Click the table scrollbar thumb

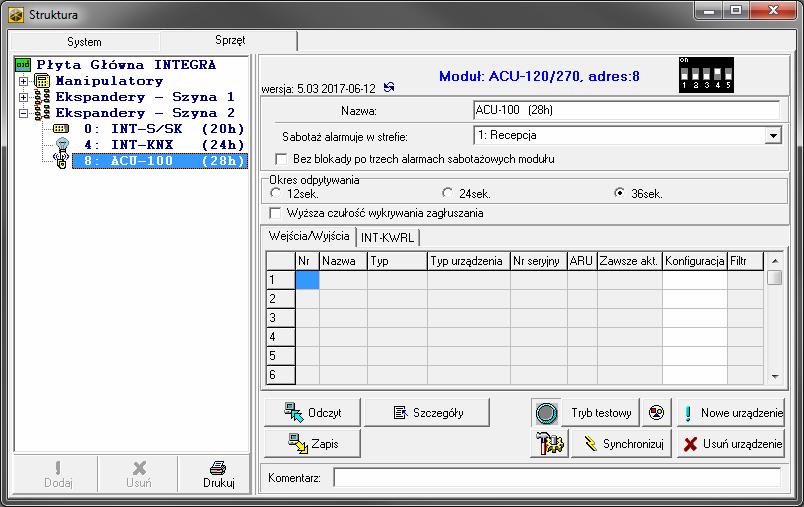tap(775, 277)
